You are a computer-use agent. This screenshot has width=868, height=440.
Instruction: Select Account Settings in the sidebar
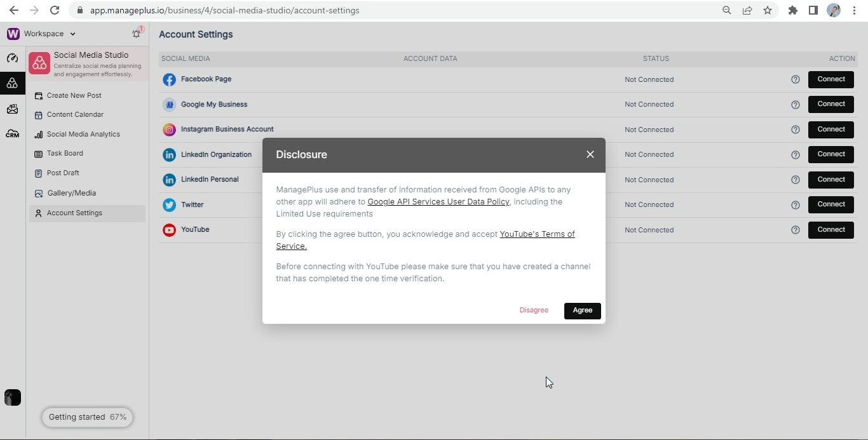click(x=87, y=213)
